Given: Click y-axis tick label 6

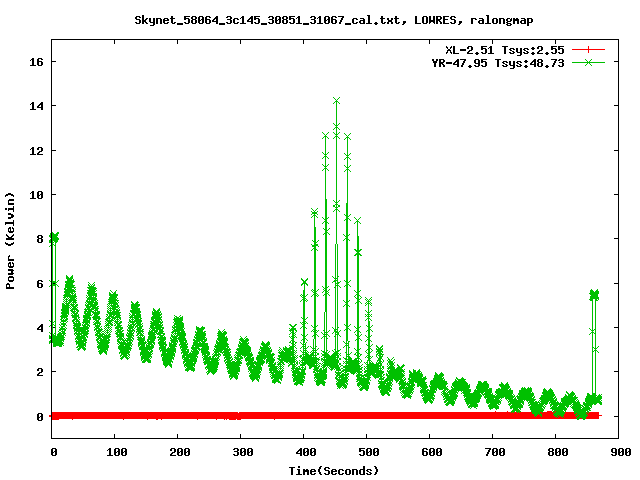Looking at the screenshot, I should 40,284.
